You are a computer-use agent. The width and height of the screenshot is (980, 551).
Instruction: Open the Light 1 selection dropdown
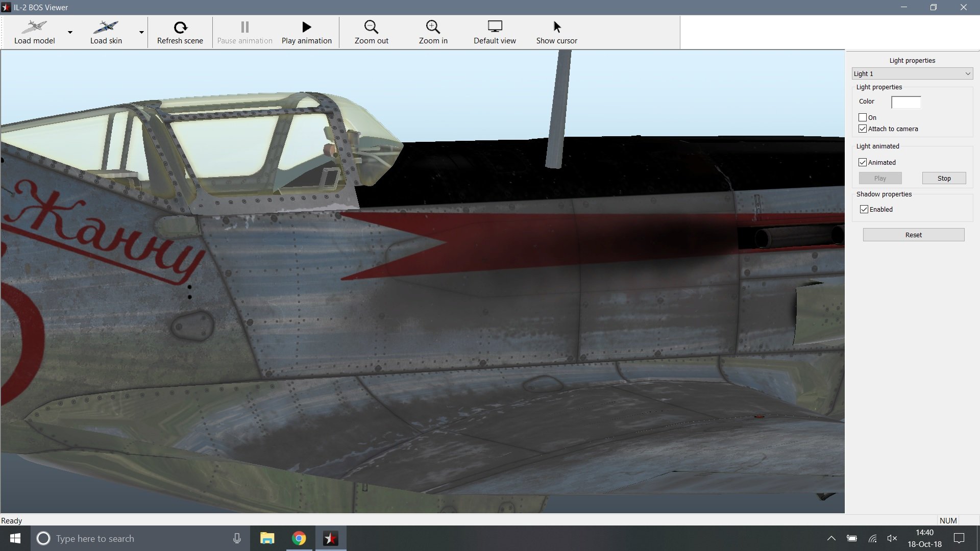[x=912, y=73]
